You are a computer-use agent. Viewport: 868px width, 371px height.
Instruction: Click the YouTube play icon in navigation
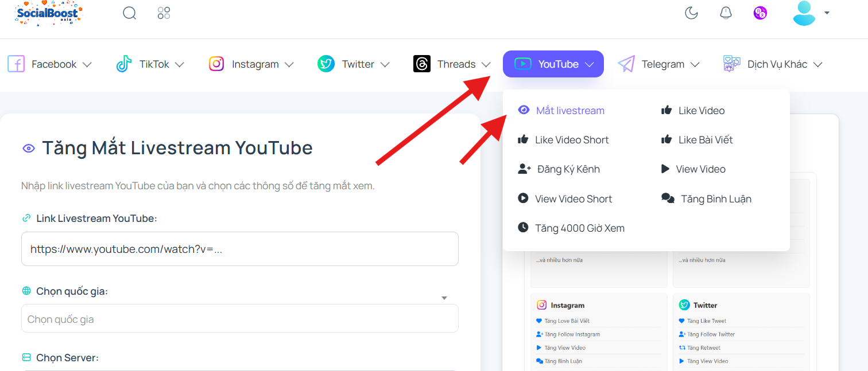click(x=523, y=64)
